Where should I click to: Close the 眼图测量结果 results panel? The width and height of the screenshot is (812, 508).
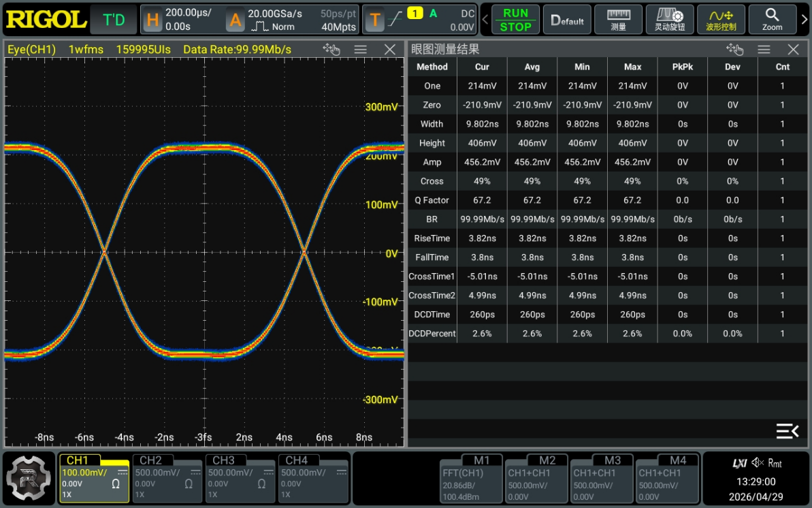point(793,49)
